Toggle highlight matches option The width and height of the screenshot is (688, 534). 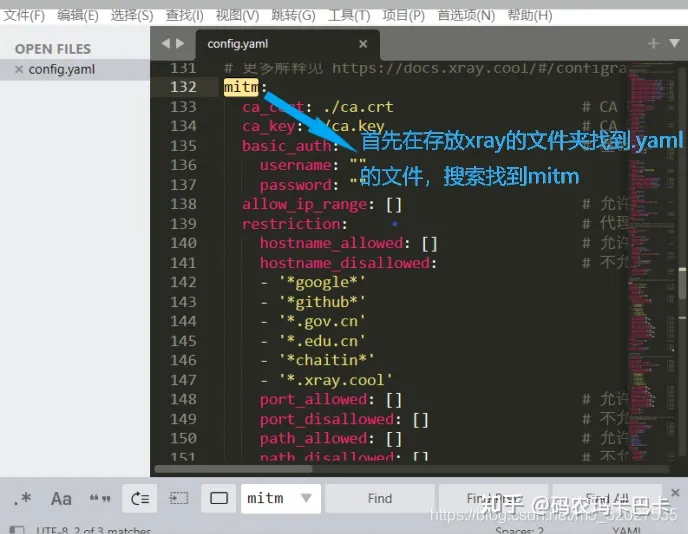219,498
